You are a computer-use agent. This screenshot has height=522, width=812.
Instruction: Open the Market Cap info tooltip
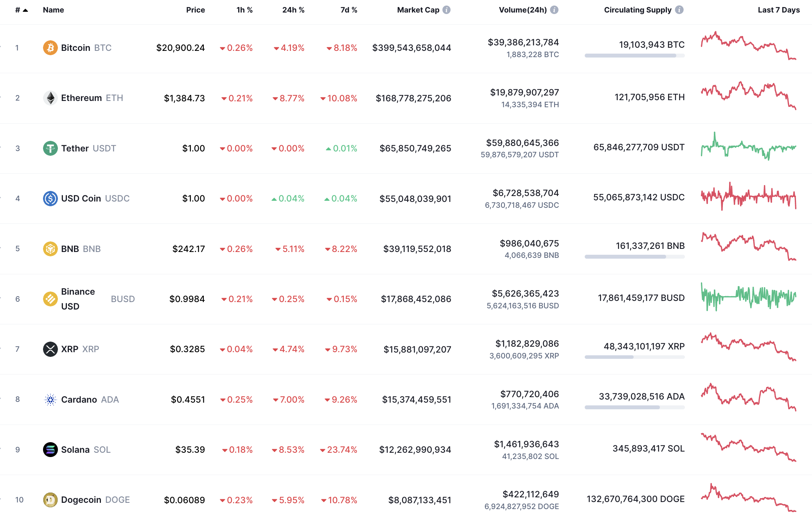point(446,10)
